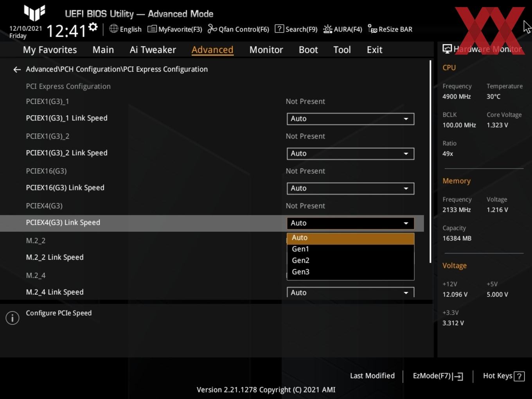The width and height of the screenshot is (532, 399).
Task: Choose Gen2 in the dropdown list
Action: coord(350,261)
